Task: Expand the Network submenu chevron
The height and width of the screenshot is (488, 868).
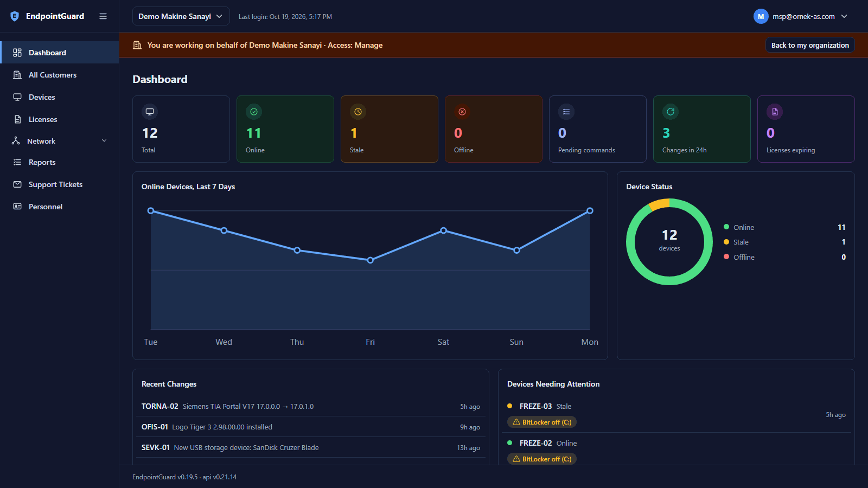Action: coord(104,141)
